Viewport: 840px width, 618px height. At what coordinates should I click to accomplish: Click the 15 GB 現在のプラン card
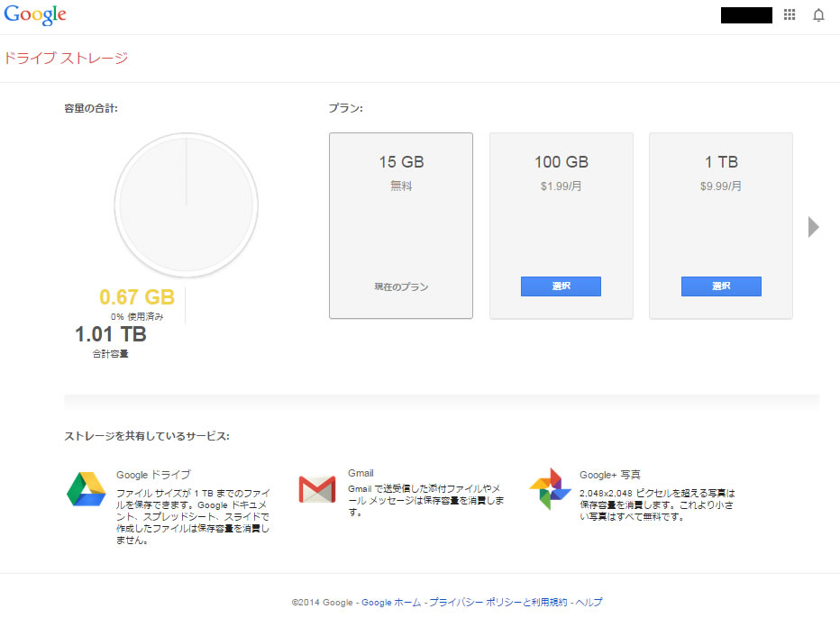[400, 225]
